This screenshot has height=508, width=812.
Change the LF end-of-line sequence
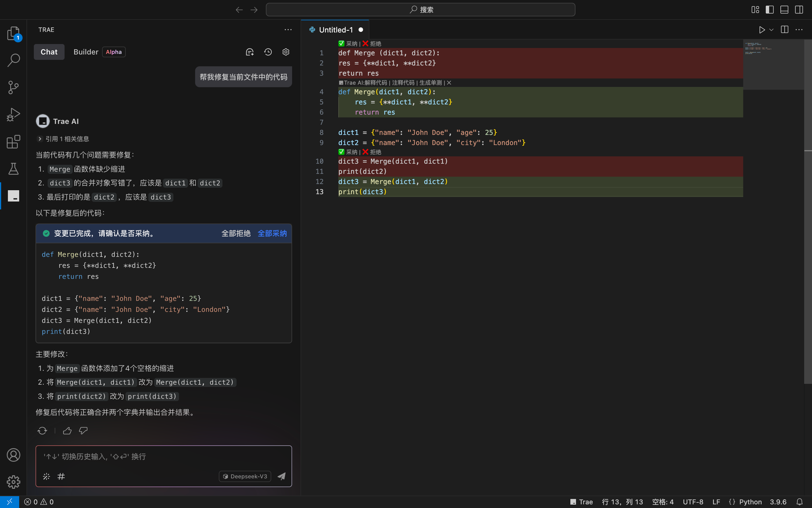click(x=716, y=502)
